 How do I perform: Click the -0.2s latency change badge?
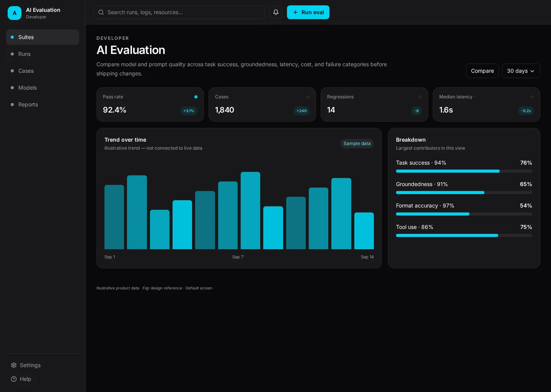tap(526, 111)
